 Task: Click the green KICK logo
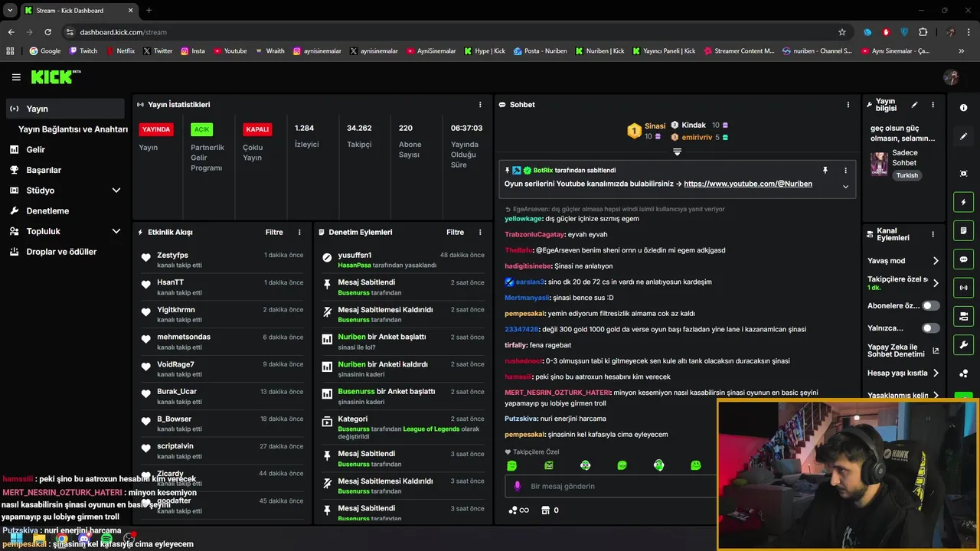[x=55, y=77]
